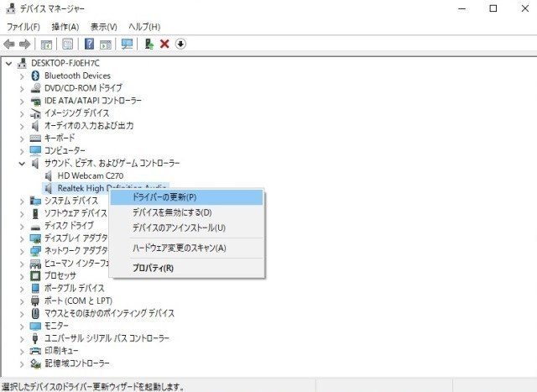
Task: Click the IDE ATA/ATAPI controller icon
Action: click(x=35, y=101)
